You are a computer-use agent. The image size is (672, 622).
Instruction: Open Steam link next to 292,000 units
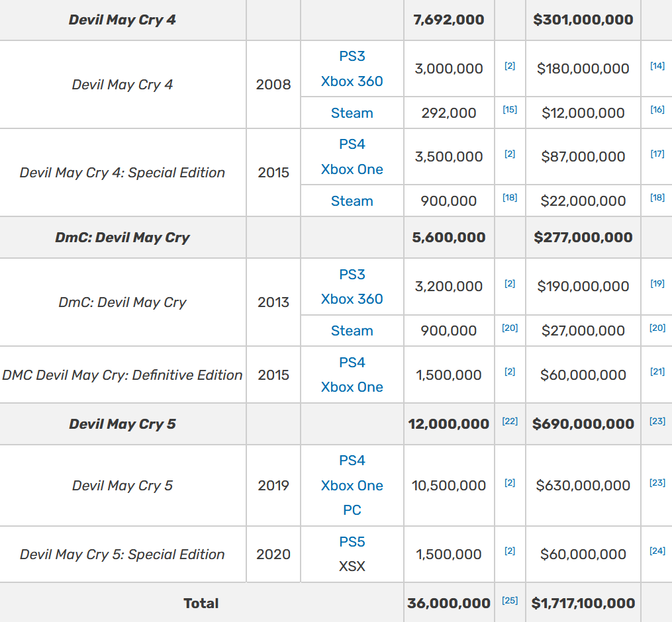352,113
